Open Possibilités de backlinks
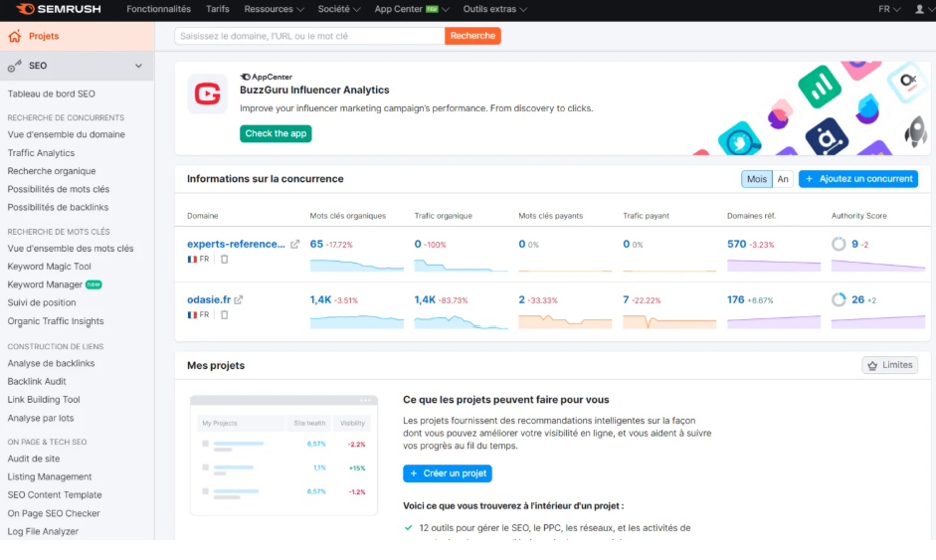 [x=58, y=207]
